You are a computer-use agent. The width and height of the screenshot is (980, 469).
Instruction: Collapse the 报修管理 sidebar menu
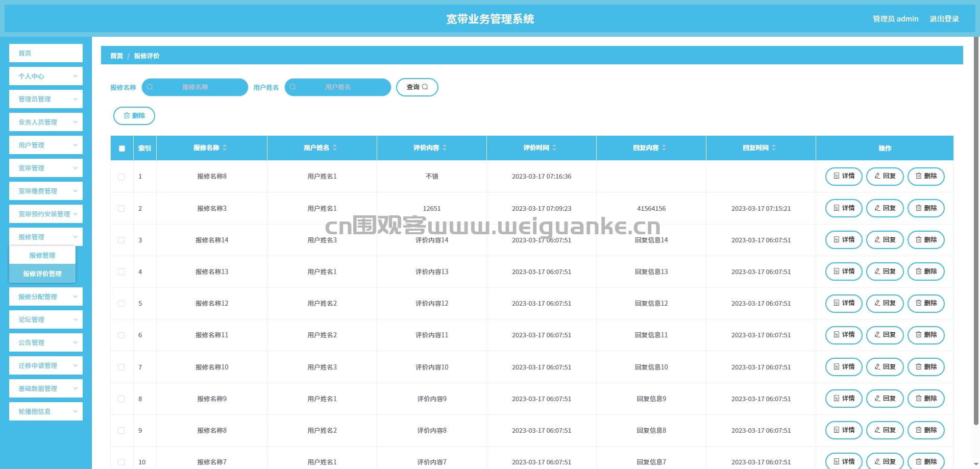coord(46,237)
